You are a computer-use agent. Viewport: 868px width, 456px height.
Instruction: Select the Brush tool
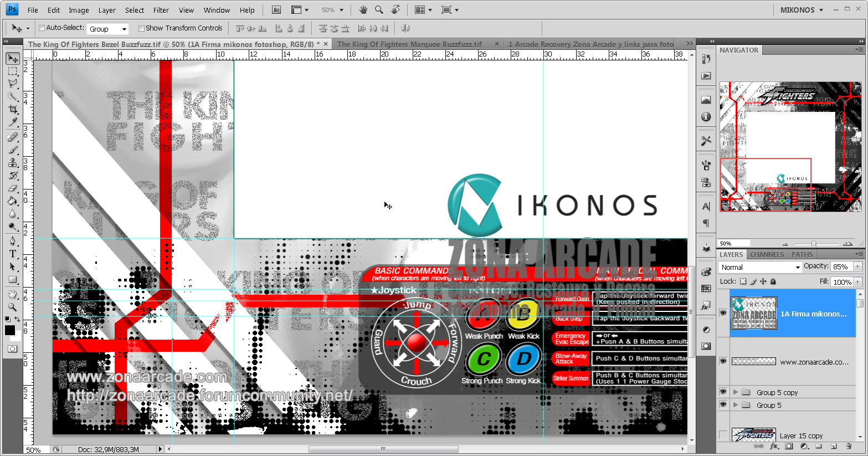pyautogui.click(x=13, y=150)
